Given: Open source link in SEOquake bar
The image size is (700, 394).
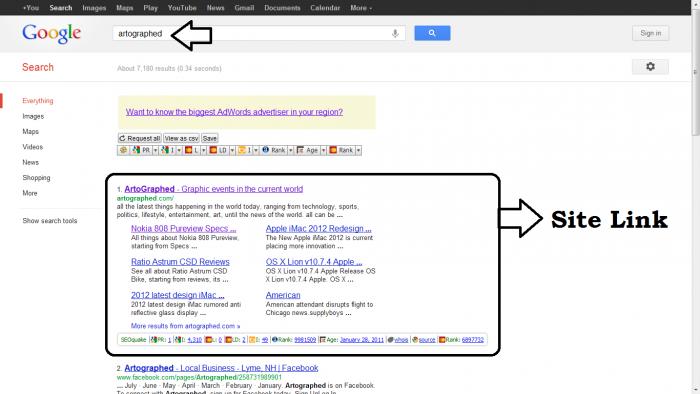Looking at the screenshot, I should (x=424, y=340).
